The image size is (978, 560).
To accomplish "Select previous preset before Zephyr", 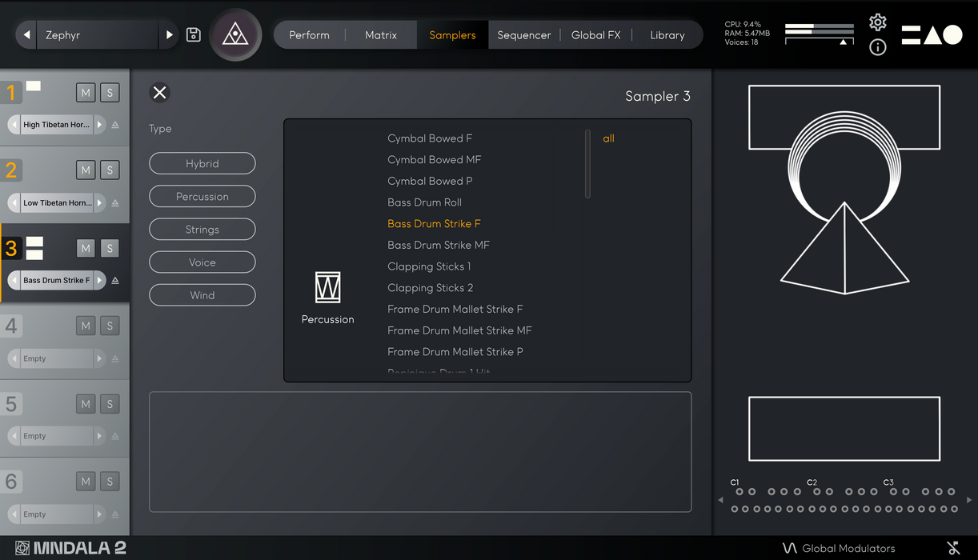I will coord(27,35).
